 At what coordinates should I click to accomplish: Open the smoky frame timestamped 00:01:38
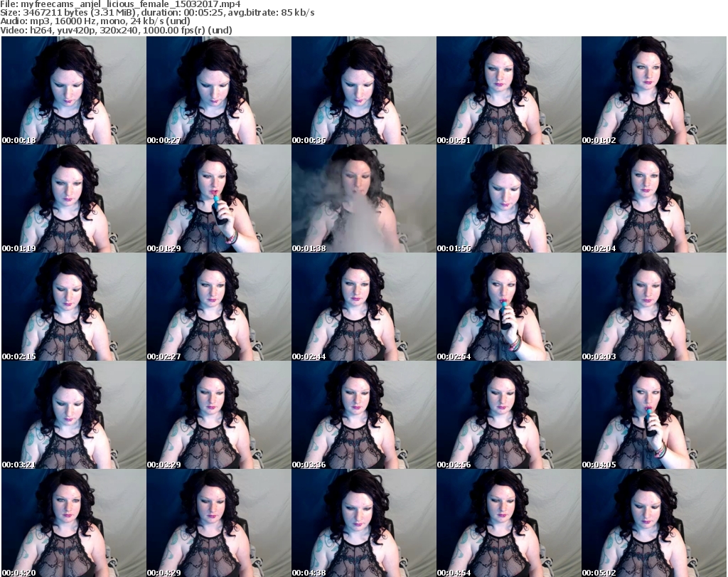click(363, 198)
